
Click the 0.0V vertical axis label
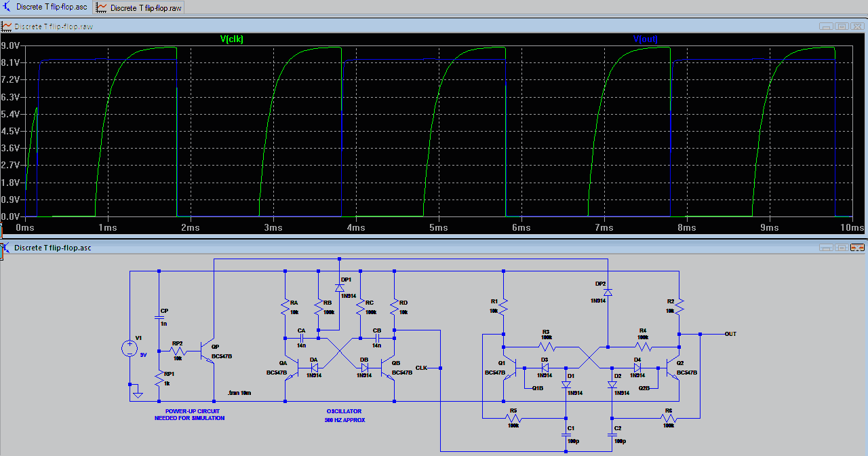point(11,217)
